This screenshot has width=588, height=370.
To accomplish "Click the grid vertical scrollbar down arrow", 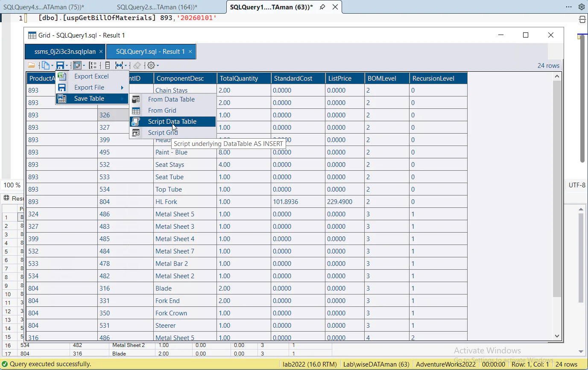I will click(556, 336).
